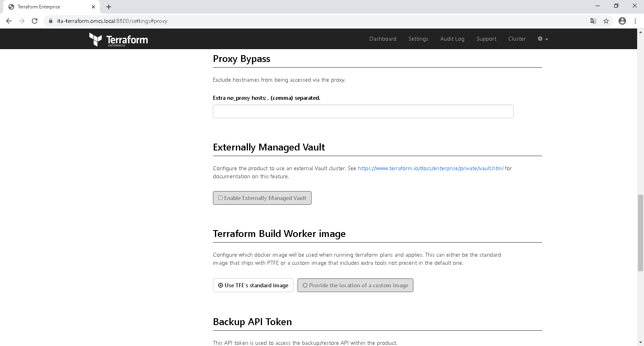The width and height of the screenshot is (644, 346).
Task: Click the 'Extra no_proxy hosts' label
Action: [x=266, y=98]
